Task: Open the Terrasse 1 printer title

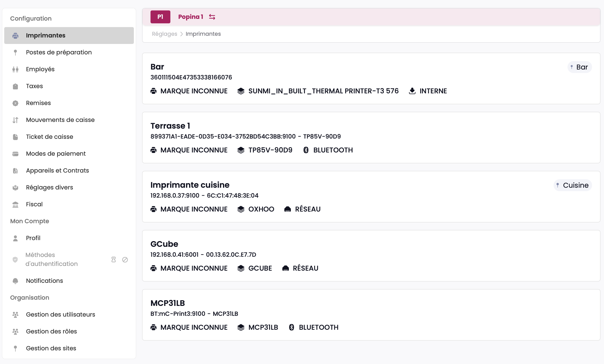Action: point(170,126)
